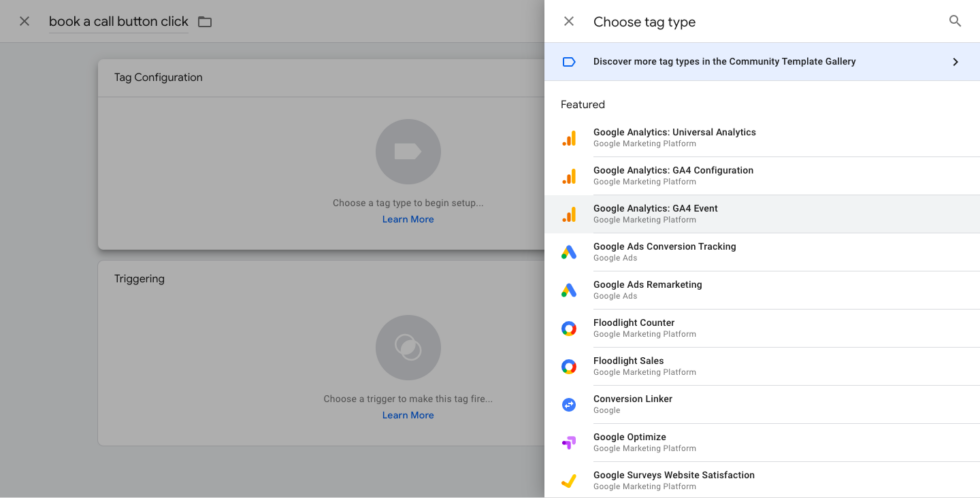Select Floodlight Sales tag type
The width and height of the screenshot is (980, 498).
click(762, 366)
